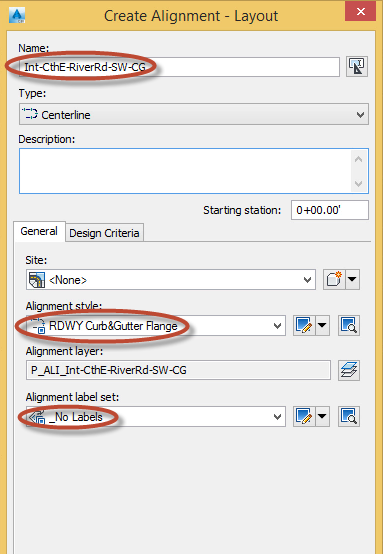
Task: Click the Autodesk app icon in title bar
Action: coord(17,16)
